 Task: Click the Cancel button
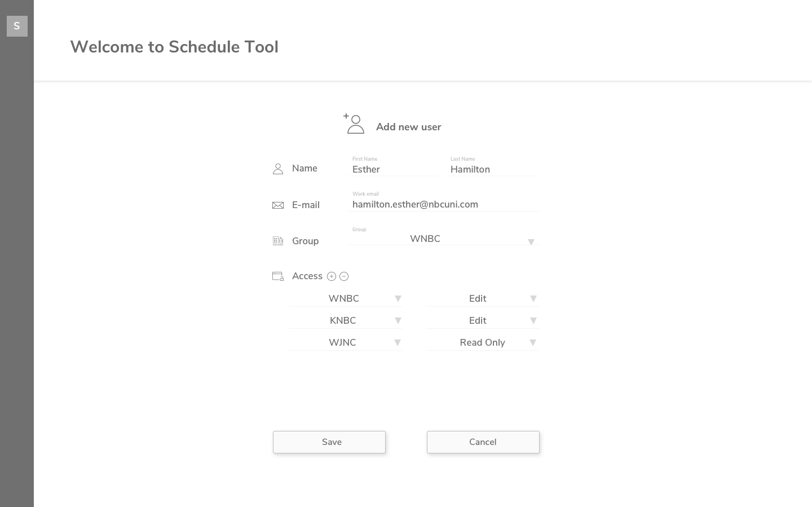tap(483, 442)
